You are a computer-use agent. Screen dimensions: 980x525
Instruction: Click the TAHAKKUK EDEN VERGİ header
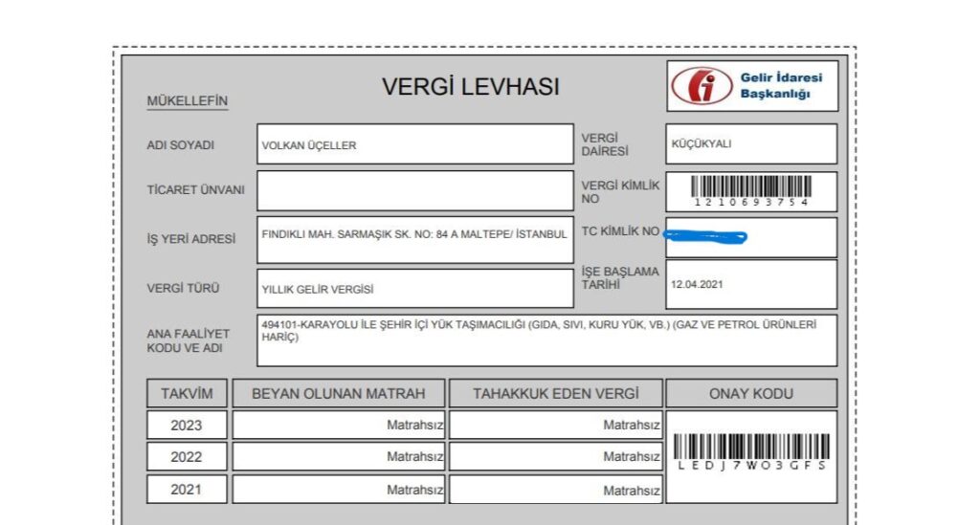(x=556, y=393)
